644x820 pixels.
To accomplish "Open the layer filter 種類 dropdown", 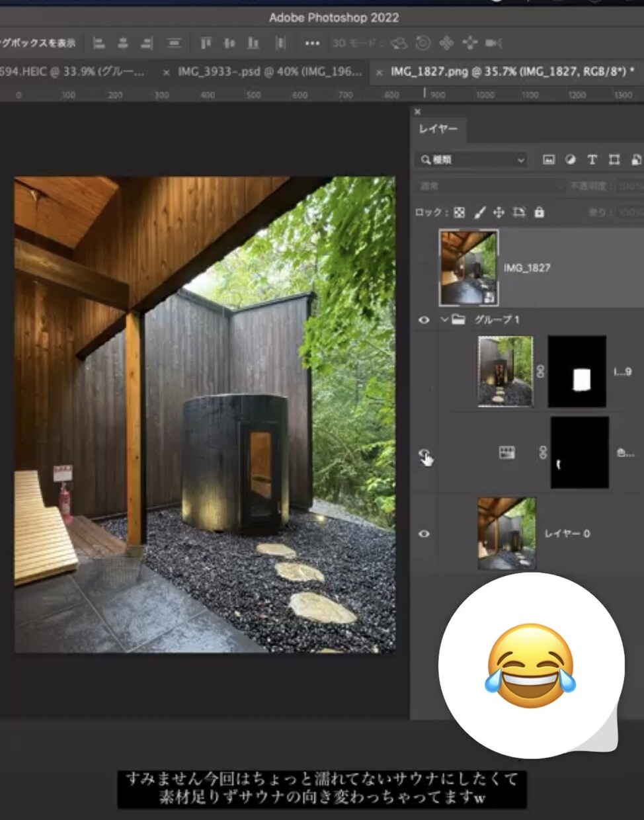I will click(471, 159).
